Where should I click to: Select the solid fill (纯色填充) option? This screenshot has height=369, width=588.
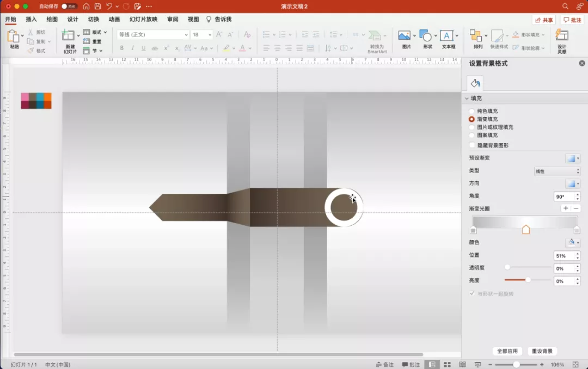pyautogui.click(x=472, y=111)
